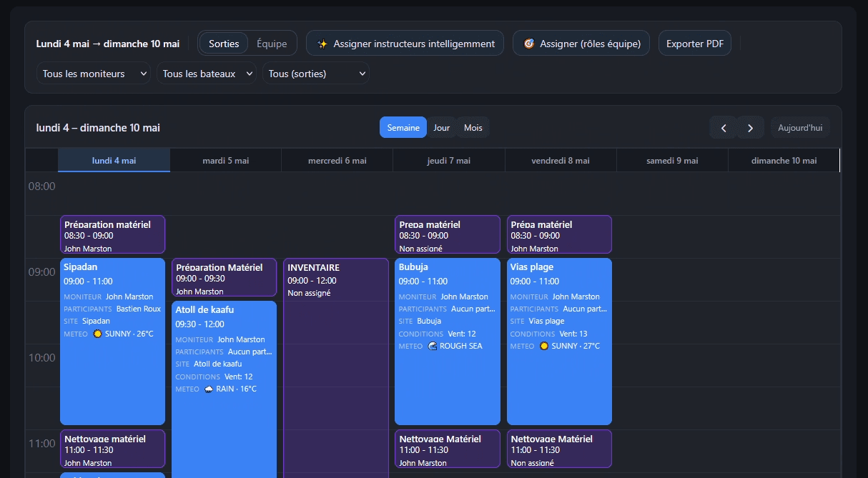Open Monday's Préparation matériel 08:30 event
This screenshot has height=478, width=868.
click(113, 234)
